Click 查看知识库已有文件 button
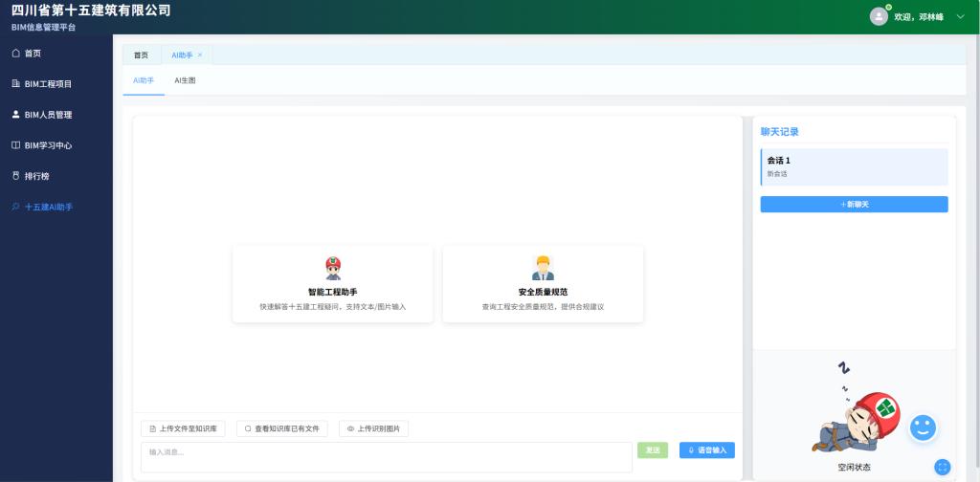This screenshot has width=980, height=482. pyautogui.click(x=282, y=429)
